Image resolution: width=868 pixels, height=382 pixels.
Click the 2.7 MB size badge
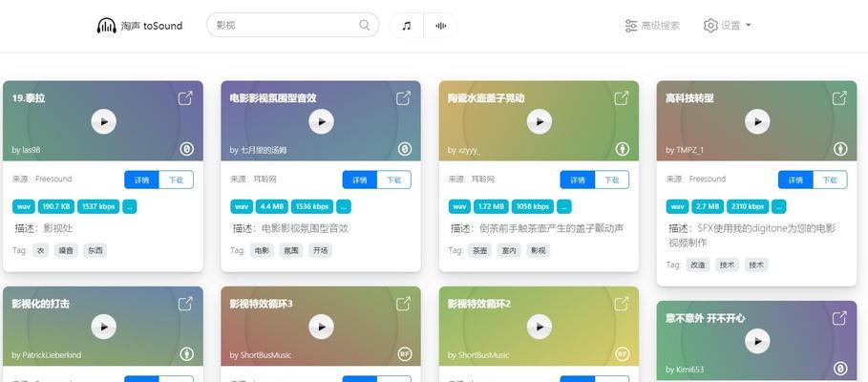708,206
